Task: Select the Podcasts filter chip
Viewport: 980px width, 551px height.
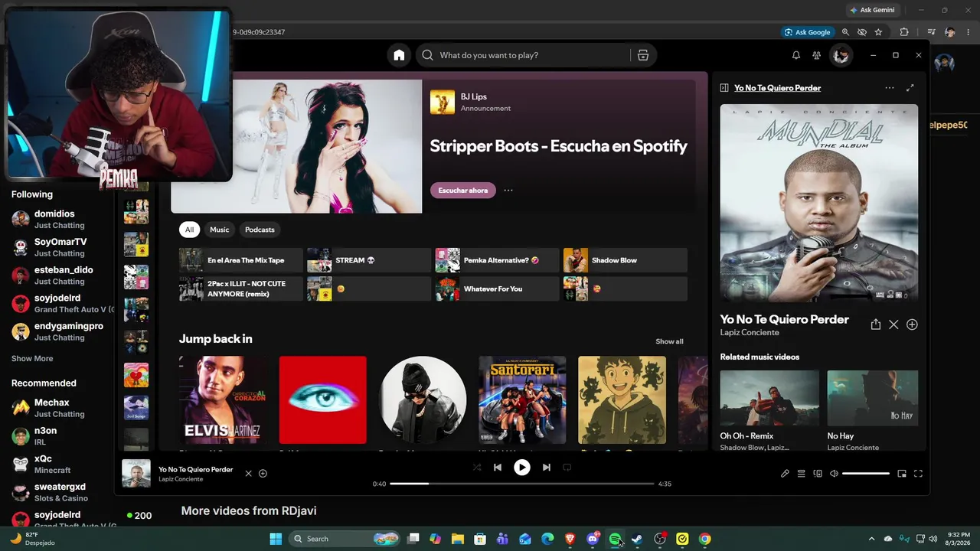Action: click(260, 230)
